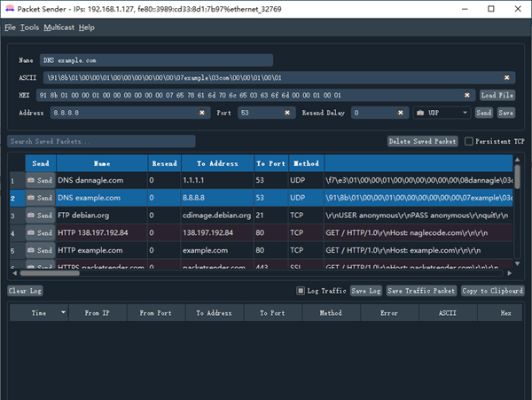
Task: Clear the ASCII field with its X icon
Action: tap(506, 78)
